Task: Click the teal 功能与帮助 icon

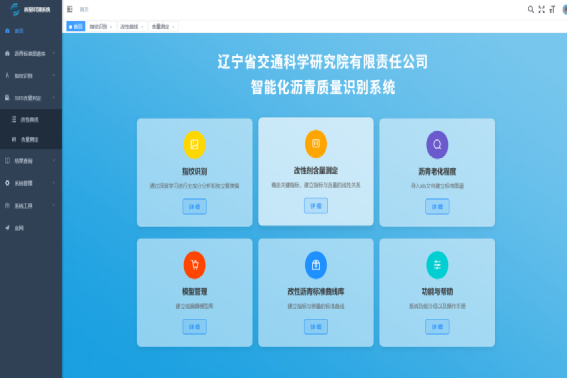Action: pos(437,265)
